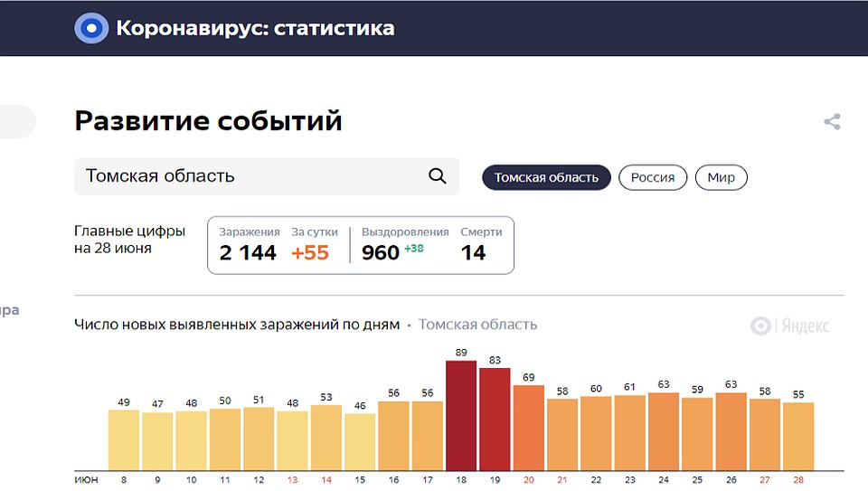Click the value label 89 above its bar
868x491 pixels.
[461, 353]
